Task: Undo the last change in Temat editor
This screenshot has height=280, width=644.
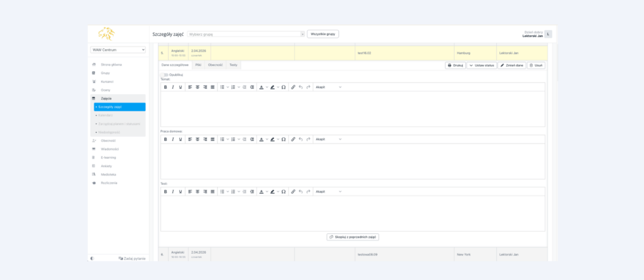Action: 301,87
